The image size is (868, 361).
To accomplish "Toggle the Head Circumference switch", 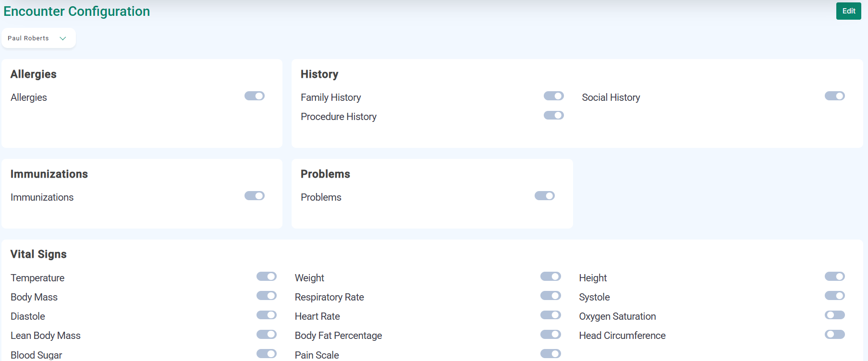I will tap(834, 334).
